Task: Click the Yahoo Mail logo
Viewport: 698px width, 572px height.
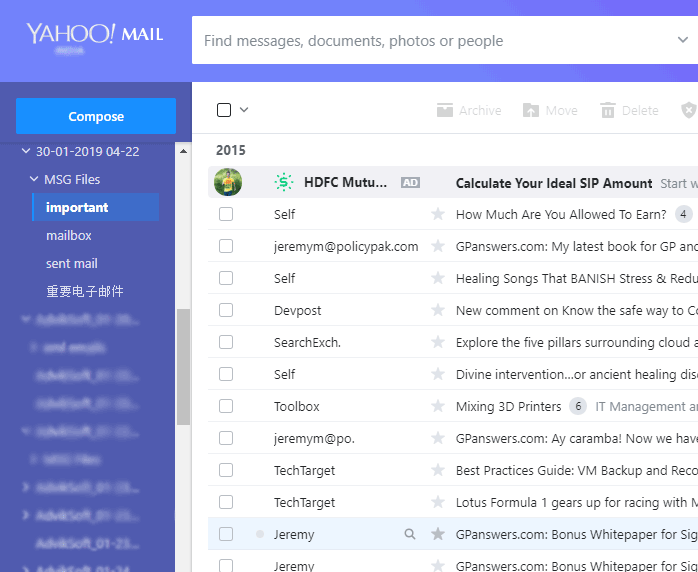Action: tap(95, 36)
